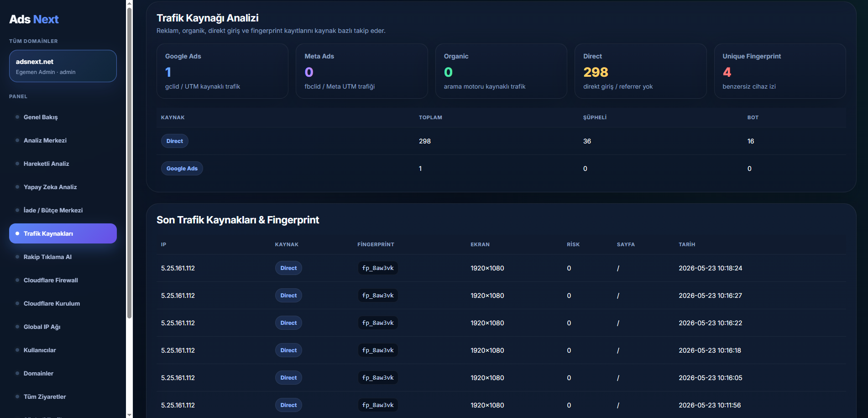
Task: Click the TARİH column header
Action: coord(687,244)
